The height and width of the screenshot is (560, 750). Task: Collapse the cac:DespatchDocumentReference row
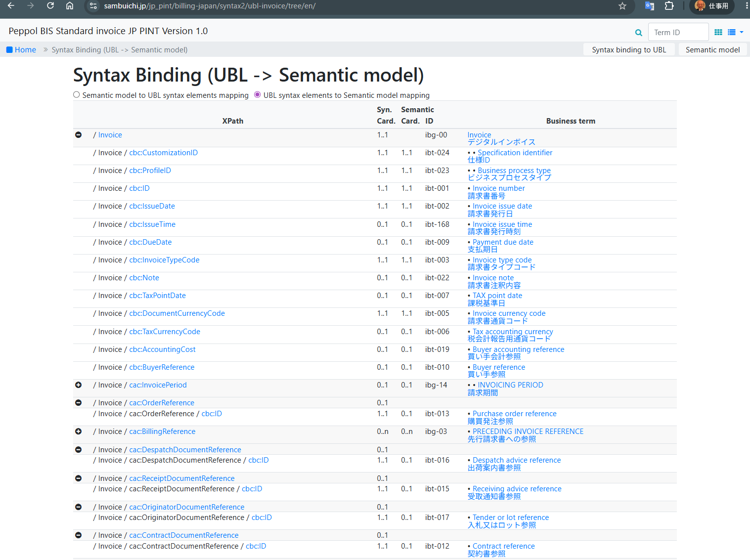(x=78, y=450)
